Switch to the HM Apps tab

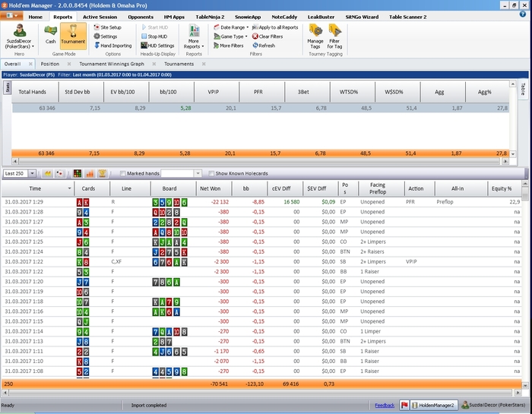(174, 17)
